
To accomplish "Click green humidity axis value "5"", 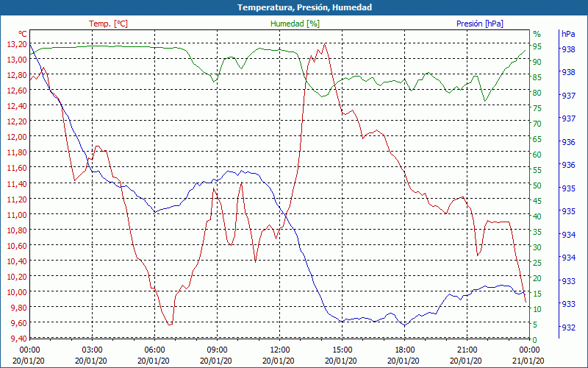I will point(535,325).
